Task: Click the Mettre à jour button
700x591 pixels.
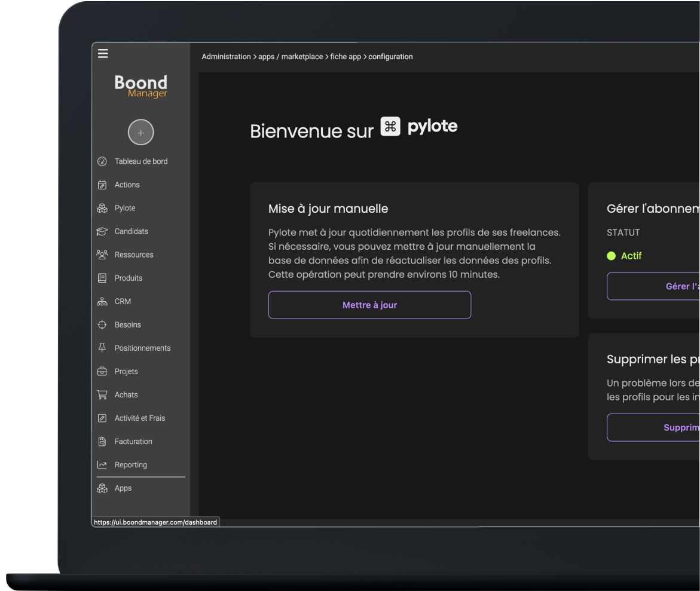Action: point(369,305)
